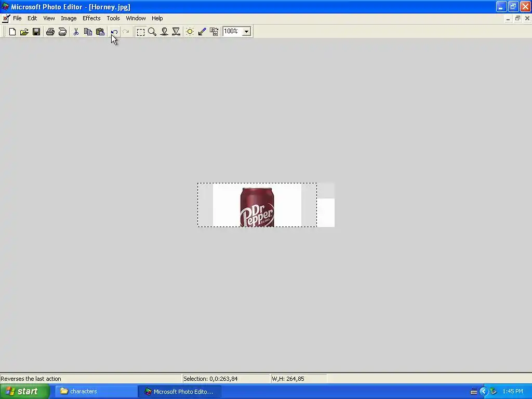Save the image with floppy disk icon
The height and width of the screenshot is (399, 532).
pos(36,32)
